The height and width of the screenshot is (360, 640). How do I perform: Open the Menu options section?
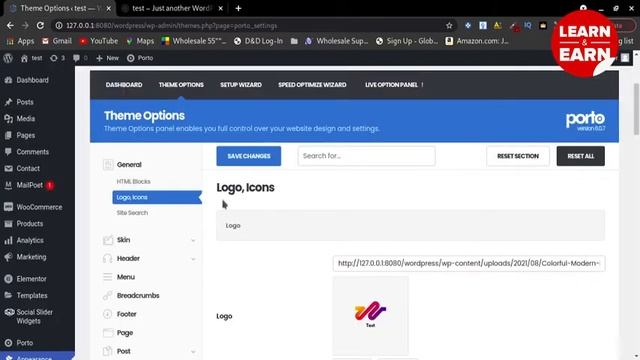coord(126,277)
